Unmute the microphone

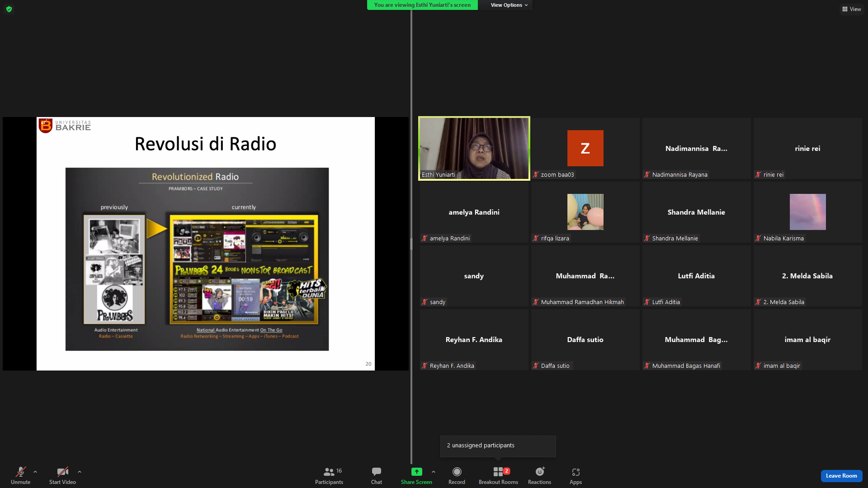21,475
